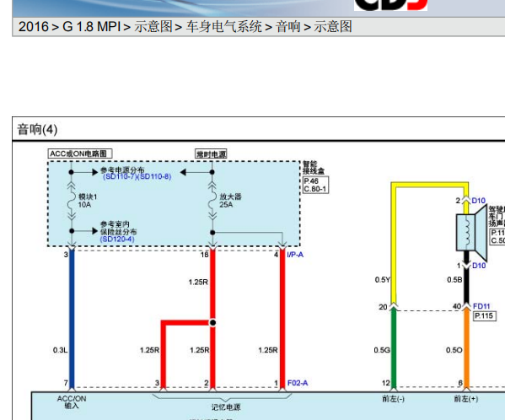Click the 记忆电源 terminal label
The image size is (505, 420).
[226, 407]
